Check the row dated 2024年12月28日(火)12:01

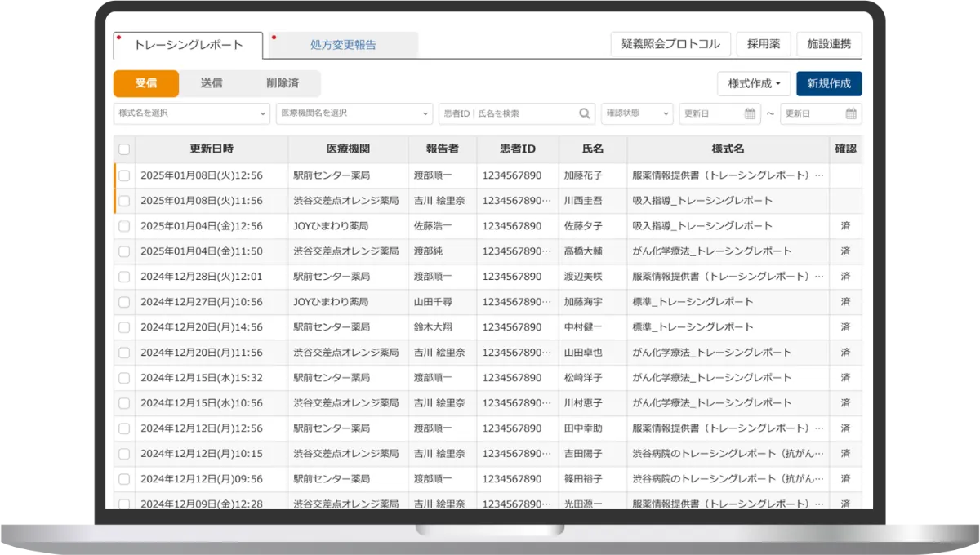pos(124,277)
